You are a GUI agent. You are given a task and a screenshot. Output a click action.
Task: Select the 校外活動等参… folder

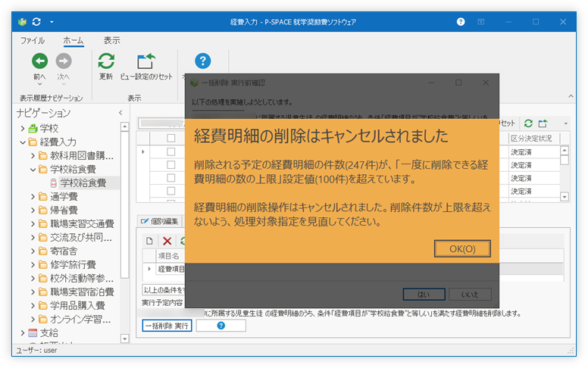(x=82, y=278)
